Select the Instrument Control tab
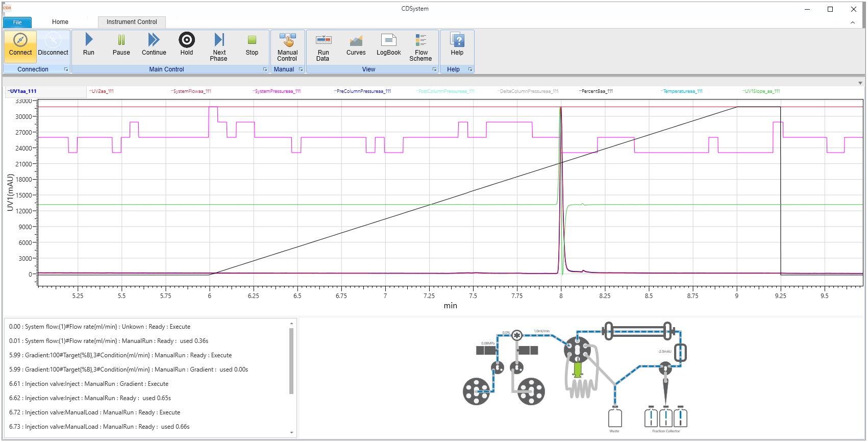 point(132,22)
